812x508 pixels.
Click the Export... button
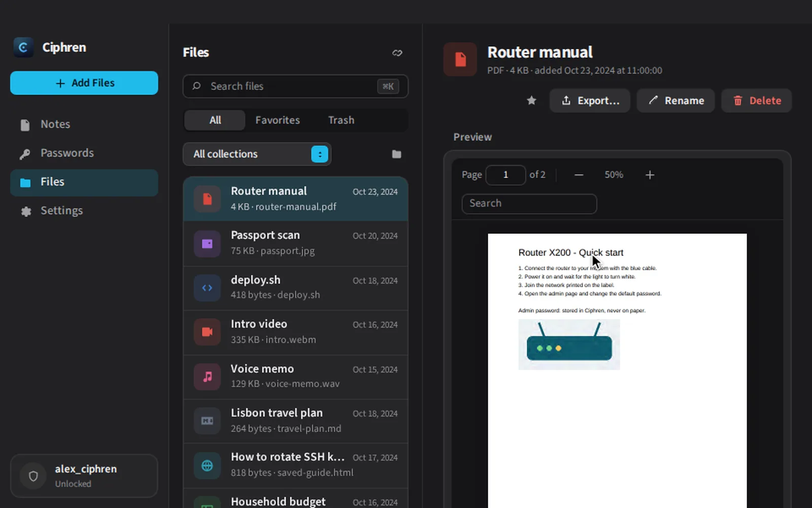(x=590, y=101)
